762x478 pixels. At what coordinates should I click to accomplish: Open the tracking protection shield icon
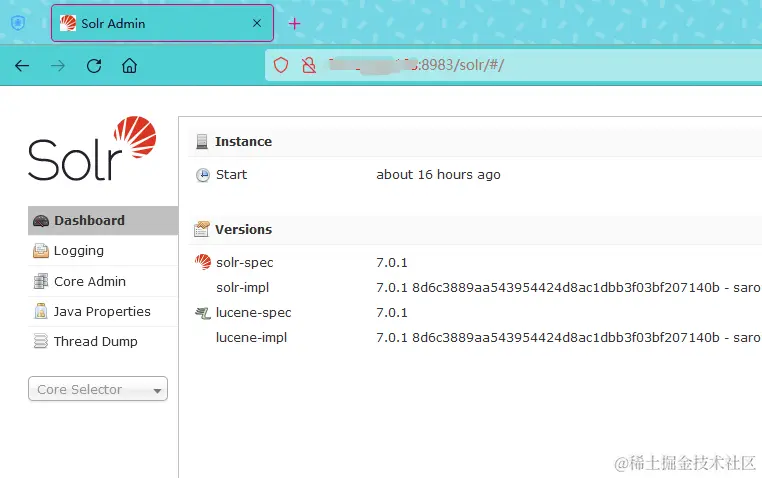click(x=281, y=65)
